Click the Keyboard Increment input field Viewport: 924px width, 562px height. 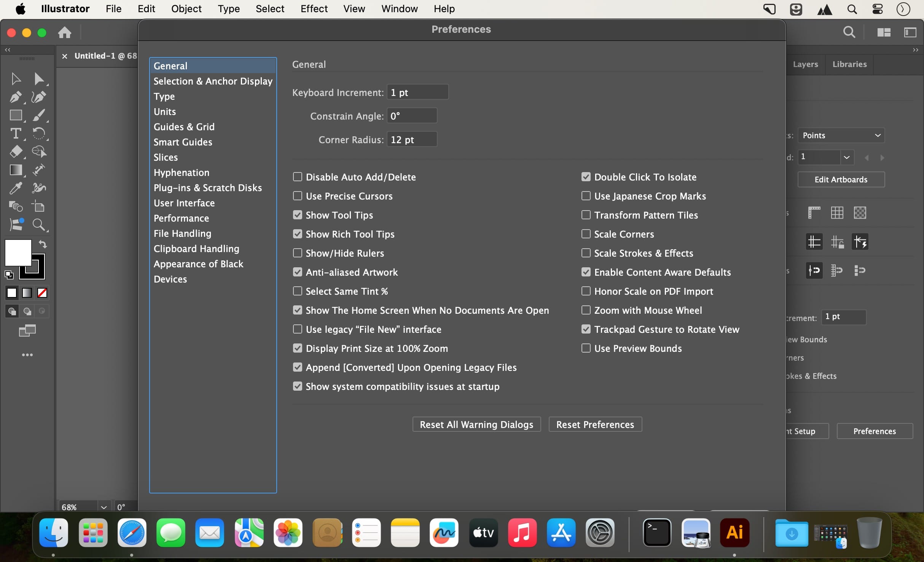pos(417,92)
